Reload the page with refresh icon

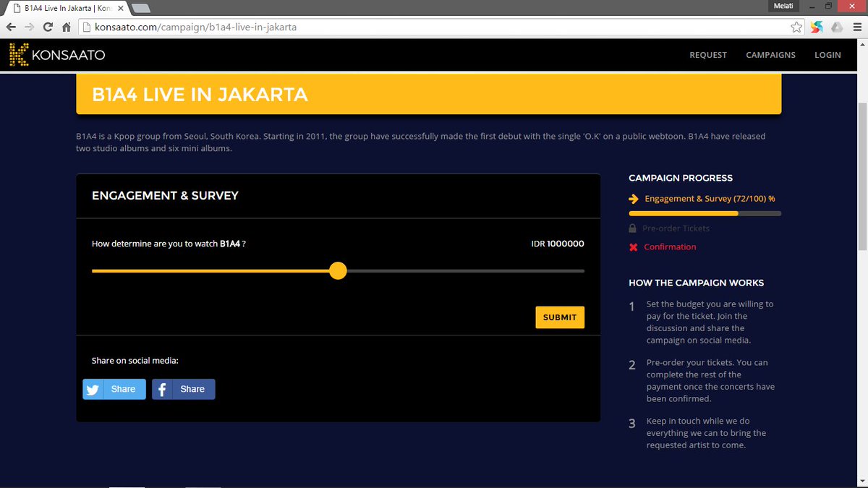point(48,27)
